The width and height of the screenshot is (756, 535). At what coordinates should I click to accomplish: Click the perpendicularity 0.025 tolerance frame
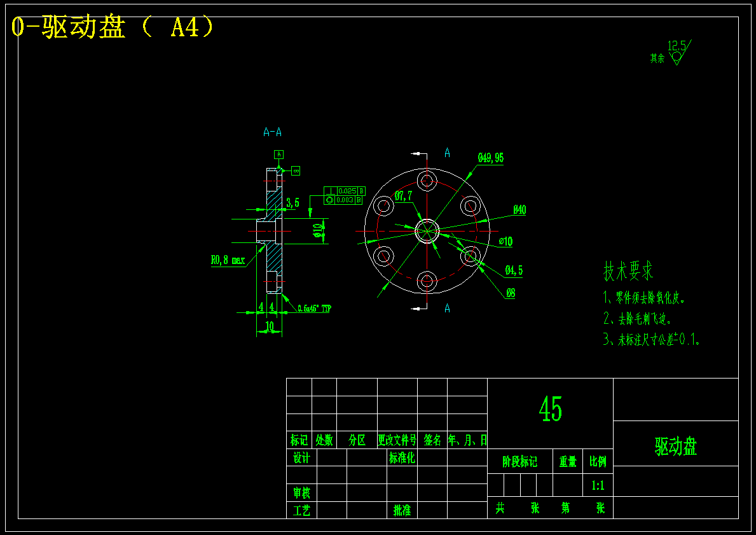click(x=345, y=191)
